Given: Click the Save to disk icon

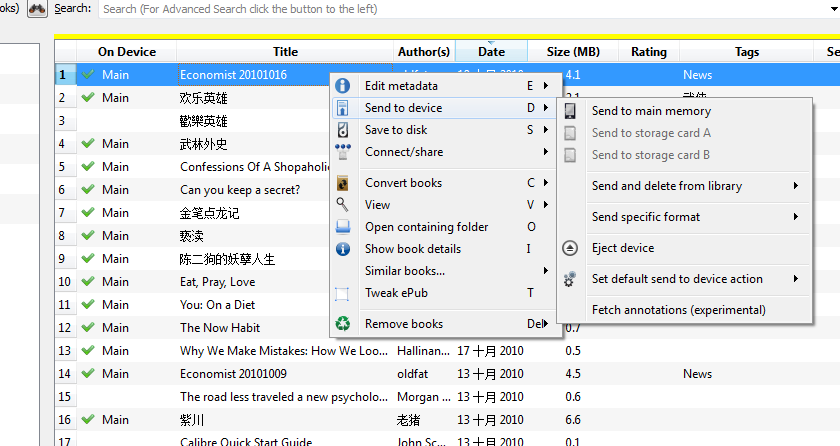Looking at the screenshot, I should [x=342, y=130].
